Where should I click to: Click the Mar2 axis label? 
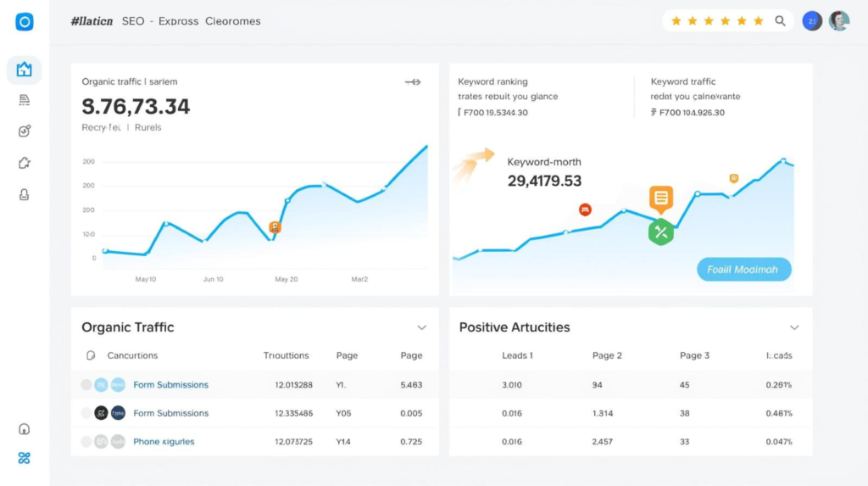[359, 279]
